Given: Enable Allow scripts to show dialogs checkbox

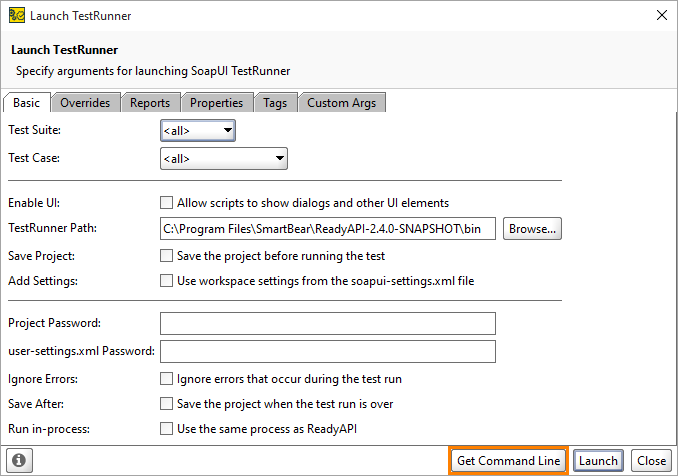Looking at the screenshot, I should (166, 203).
